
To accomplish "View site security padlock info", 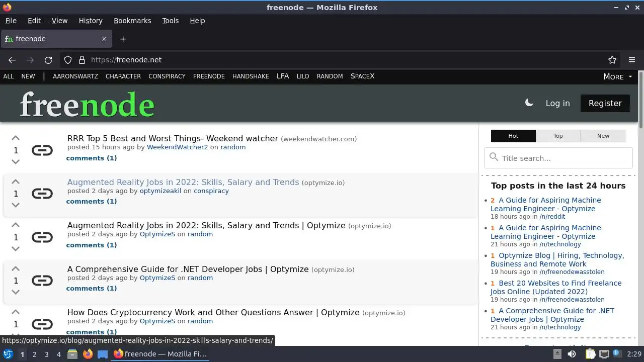I will pyautogui.click(x=82, y=60).
